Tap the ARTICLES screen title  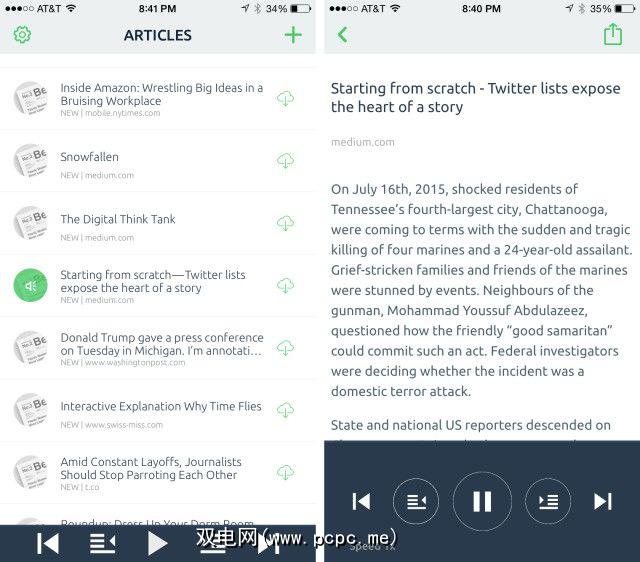coord(158,35)
